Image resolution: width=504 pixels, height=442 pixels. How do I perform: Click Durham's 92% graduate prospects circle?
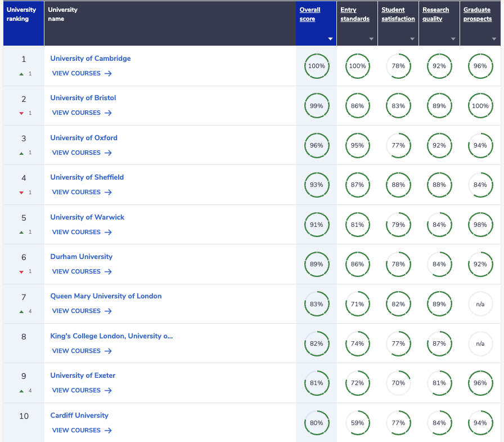(480, 264)
